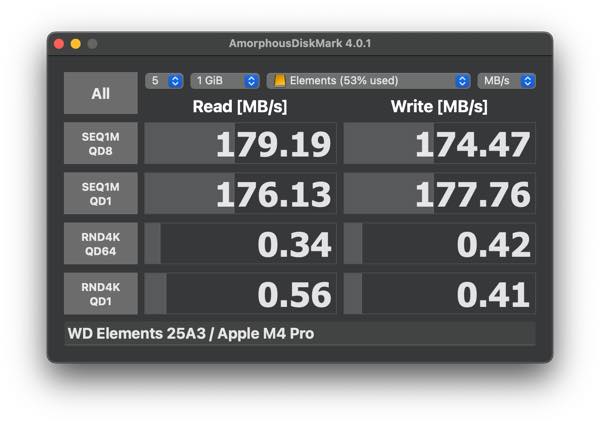Click the WD Elements 25A3 description field

pos(299,333)
